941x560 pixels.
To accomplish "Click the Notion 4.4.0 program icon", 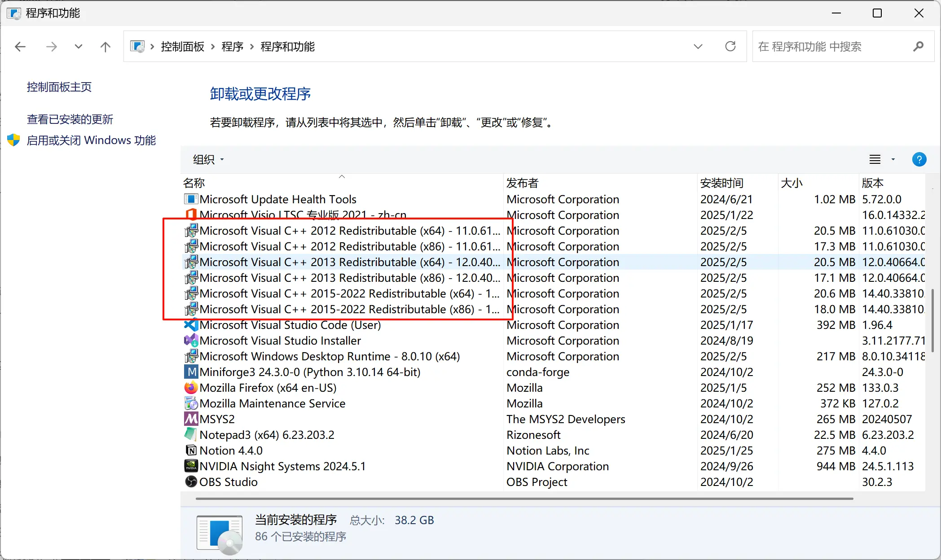I will pyautogui.click(x=191, y=451).
